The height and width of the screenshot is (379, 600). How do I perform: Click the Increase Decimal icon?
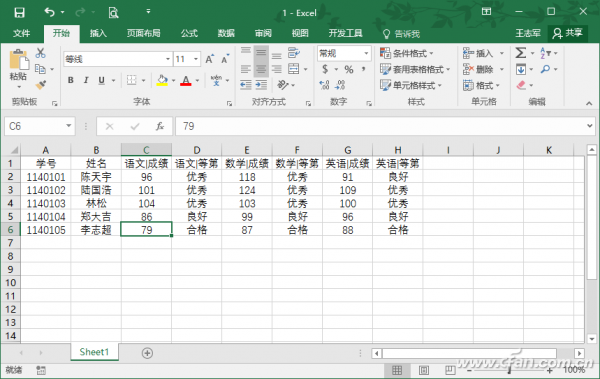(324, 85)
